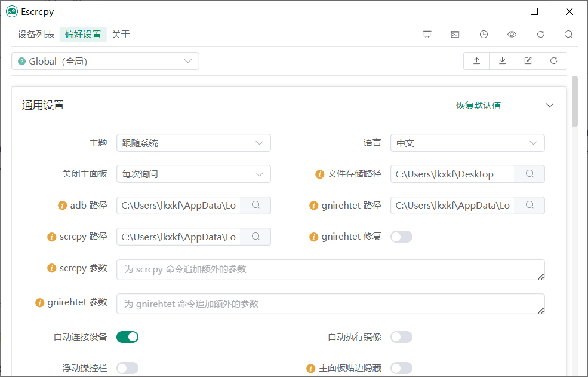588x377 pixels.
Task: Click the magnifier search icon in top toolbar
Action: click(568, 35)
